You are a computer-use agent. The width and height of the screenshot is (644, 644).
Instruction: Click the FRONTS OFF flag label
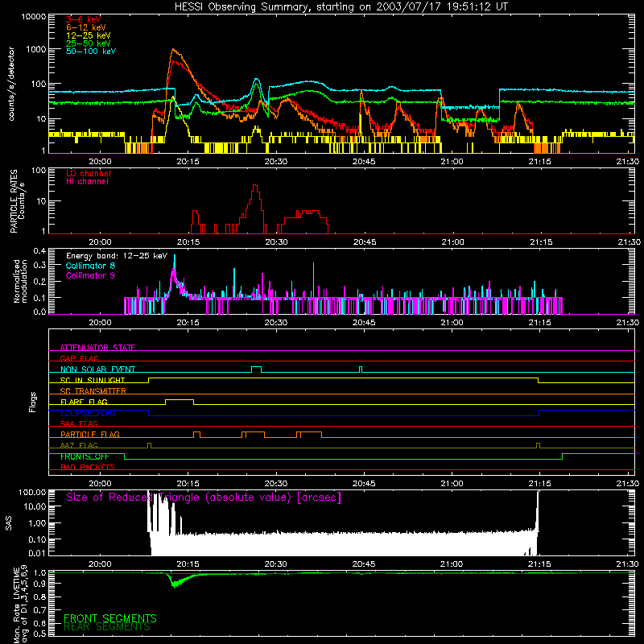[85, 456]
